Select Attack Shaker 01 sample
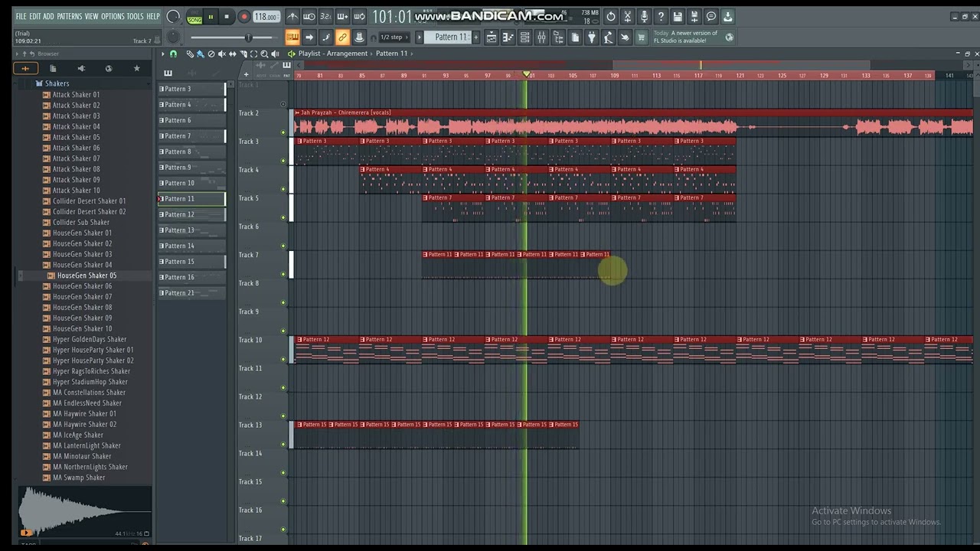 [76, 95]
